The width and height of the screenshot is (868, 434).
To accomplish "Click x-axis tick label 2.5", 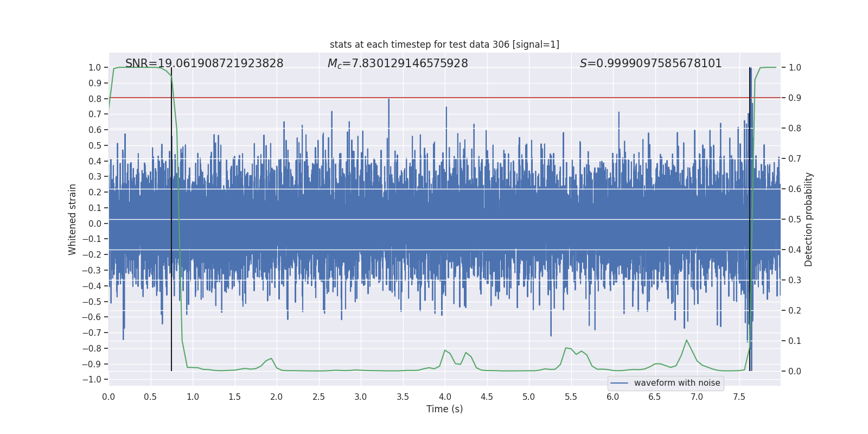I will coord(318,397).
